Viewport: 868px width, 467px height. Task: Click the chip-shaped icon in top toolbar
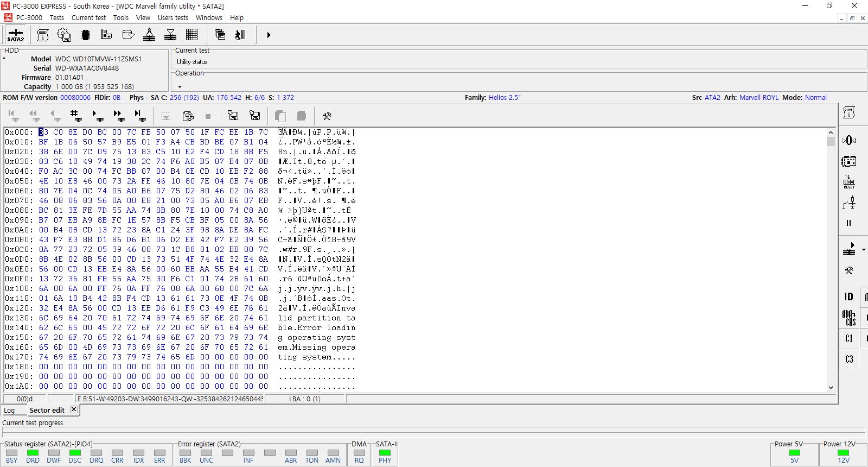click(85, 35)
